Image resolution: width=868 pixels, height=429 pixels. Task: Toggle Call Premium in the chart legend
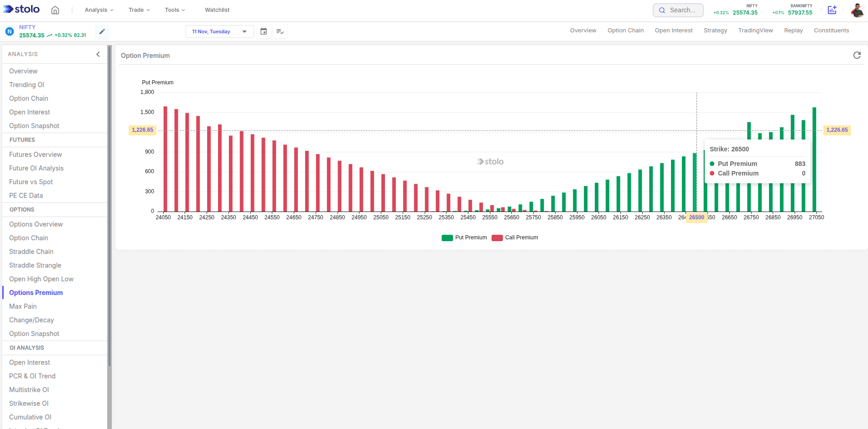pyautogui.click(x=515, y=237)
